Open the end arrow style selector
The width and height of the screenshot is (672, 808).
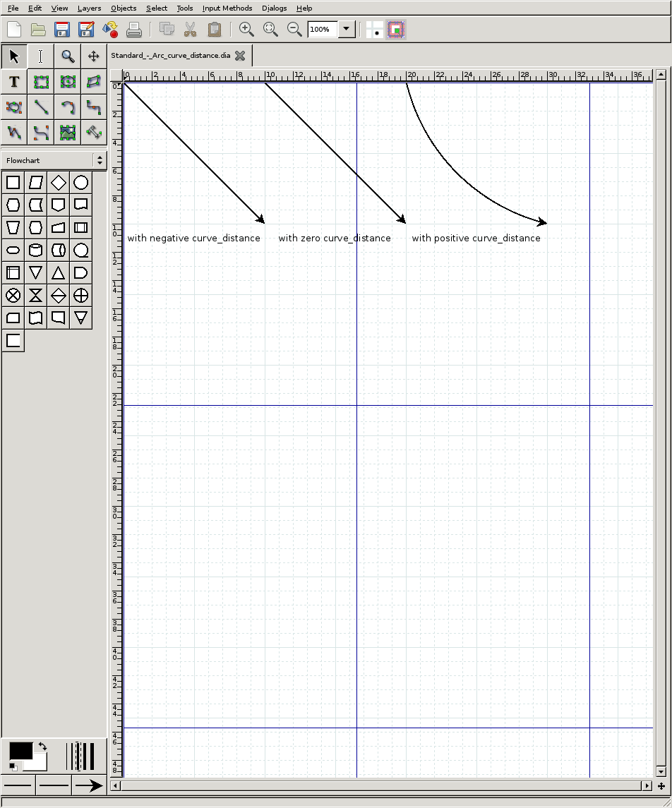89,786
